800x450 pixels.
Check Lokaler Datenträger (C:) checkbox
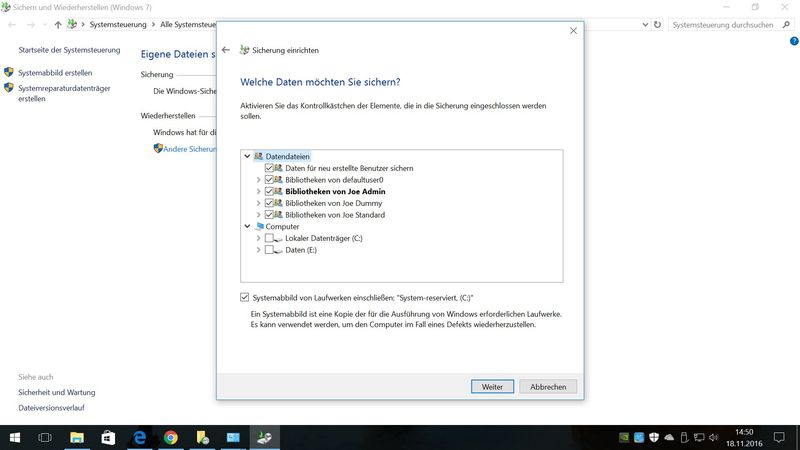tap(269, 238)
